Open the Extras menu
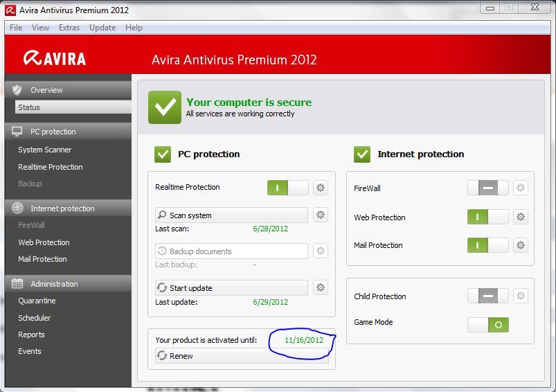Image resolution: width=556 pixels, height=392 pixels. (69, 28)
